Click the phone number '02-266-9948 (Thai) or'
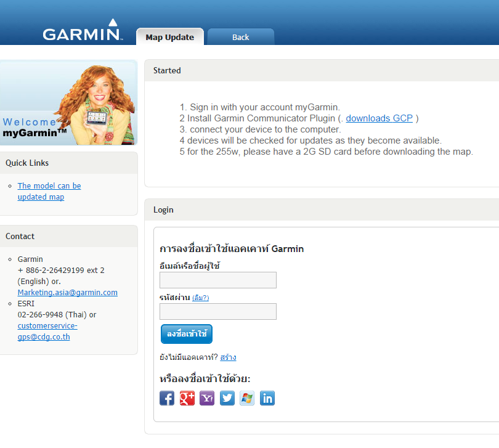The width and height of the screenshot is (499, 448). click(x=57, y=315)
